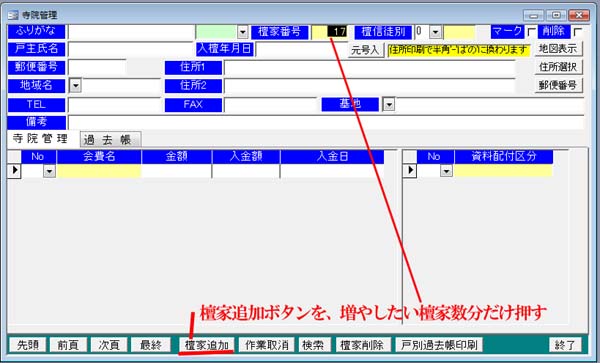Click the 寺院管理 window title icon
Screen dimensions: 600x363
point(13,15)
